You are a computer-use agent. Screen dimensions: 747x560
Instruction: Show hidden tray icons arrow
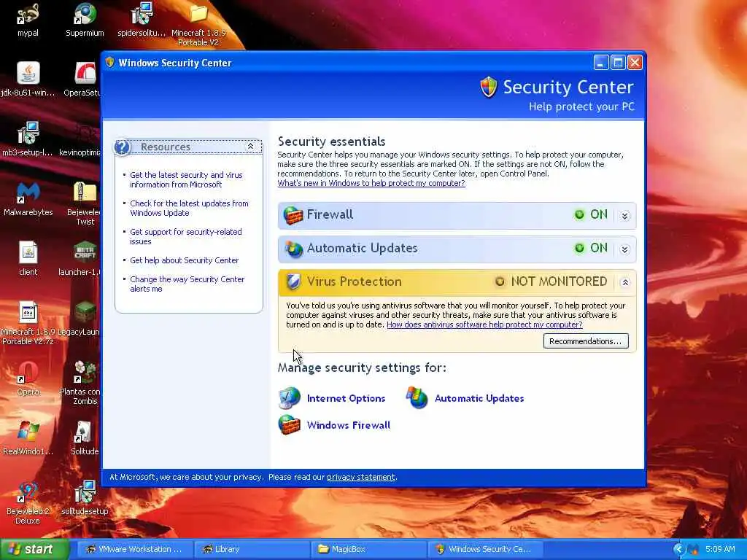(x=679, y=550)
